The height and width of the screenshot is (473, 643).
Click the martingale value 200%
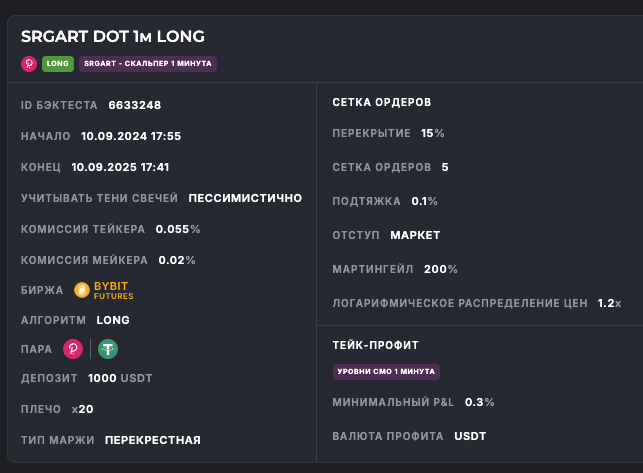coord(441,269)
